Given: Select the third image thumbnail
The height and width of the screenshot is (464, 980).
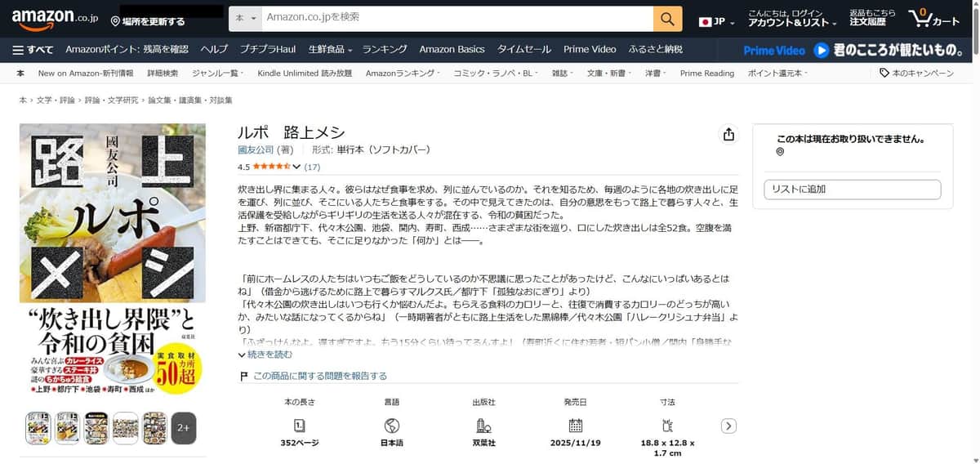Looking at the screenshot, I should click(96, 428).
